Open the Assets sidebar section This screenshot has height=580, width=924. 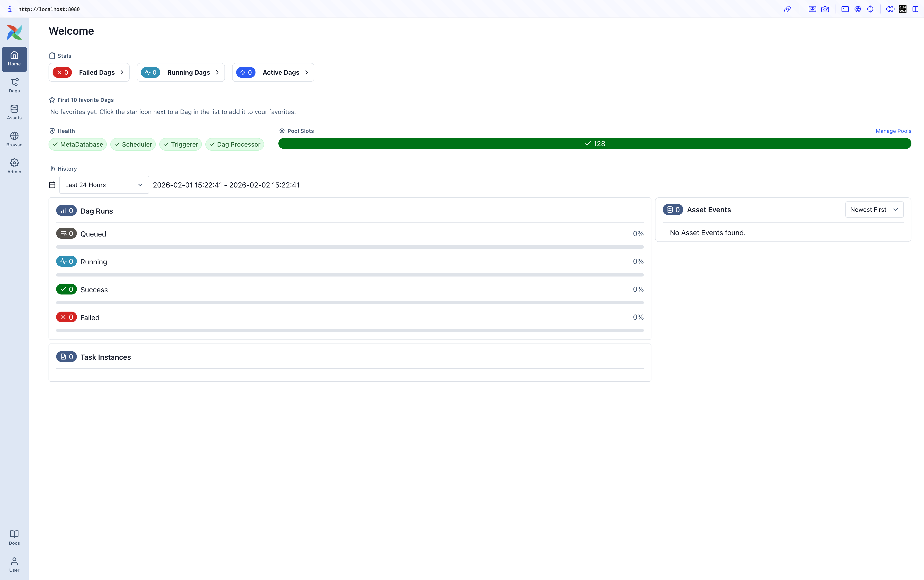14,112
